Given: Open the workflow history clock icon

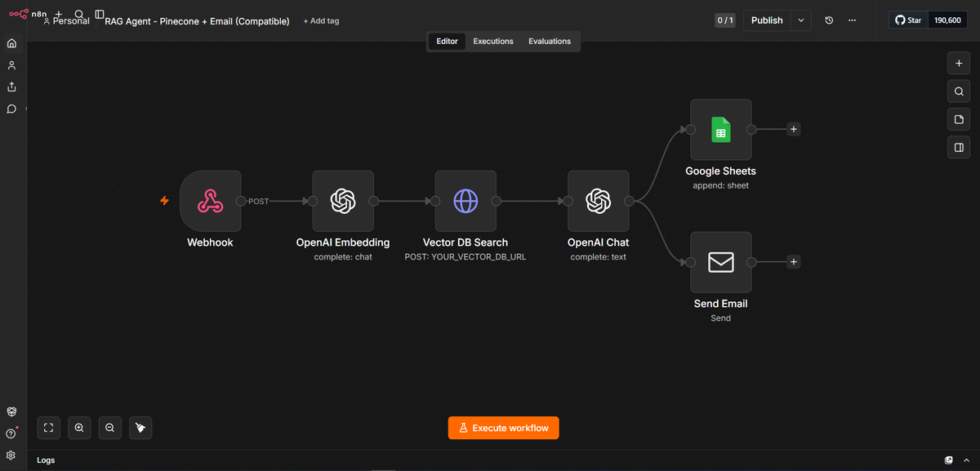Looking at the screenshot, I should pyautogui.click(x=829, y=20).
